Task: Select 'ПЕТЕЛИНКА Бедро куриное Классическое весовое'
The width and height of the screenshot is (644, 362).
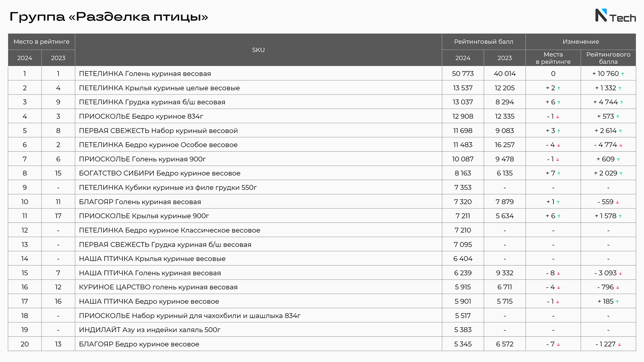Action: click(169, 230)
